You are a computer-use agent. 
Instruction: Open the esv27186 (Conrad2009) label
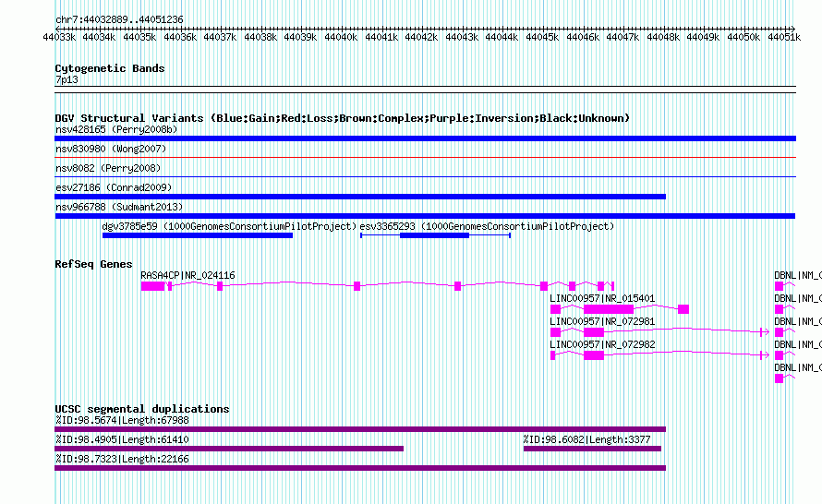(x=114, y=187)
